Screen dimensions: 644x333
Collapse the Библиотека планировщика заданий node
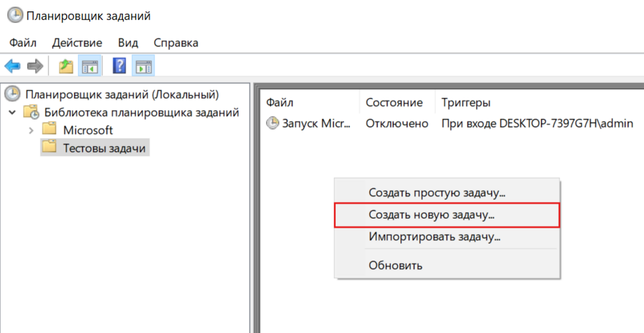[13, 112]
